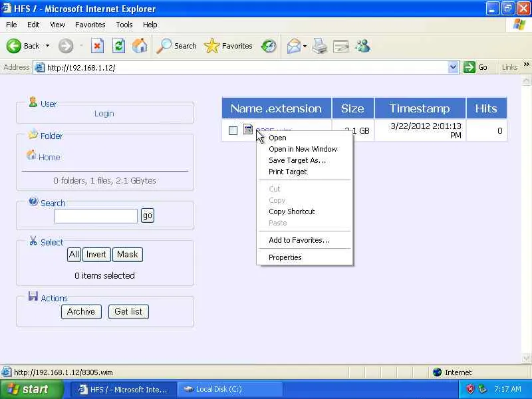Screen dimensions: 532x399
Task: Click the file type icon beside 8305.wim
Action: tap(248, 129)
